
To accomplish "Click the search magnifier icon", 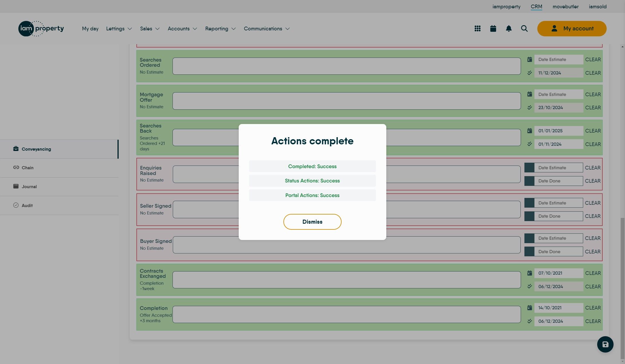I will coord(524,29).
